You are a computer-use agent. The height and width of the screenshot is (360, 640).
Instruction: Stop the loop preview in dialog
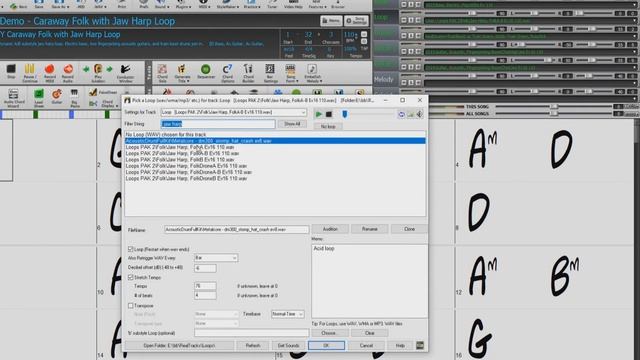[329, 114]
